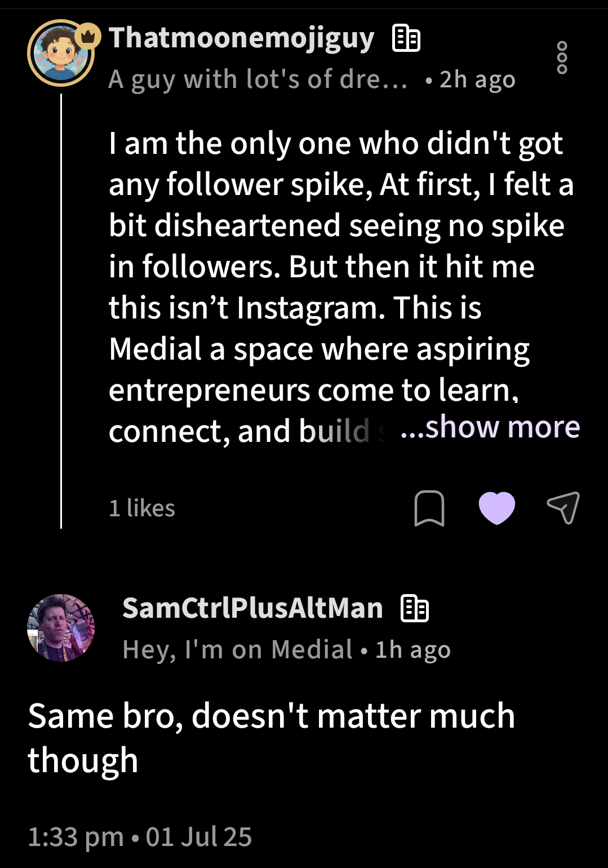
Task: Tap the "1:33 pm • 01 Jul 25" date
Action: [140, 837]
